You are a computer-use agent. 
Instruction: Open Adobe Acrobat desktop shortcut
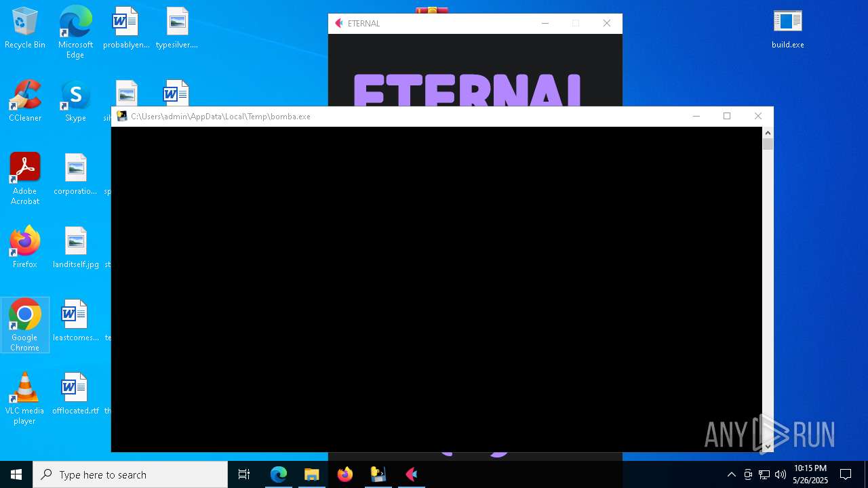(x=25, y=179)
